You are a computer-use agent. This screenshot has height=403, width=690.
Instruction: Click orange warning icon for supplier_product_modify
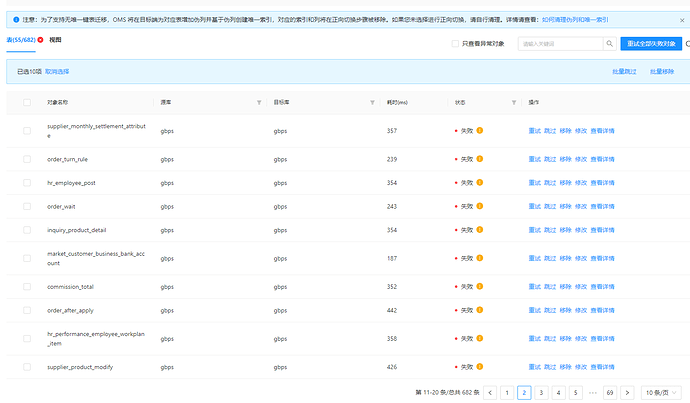(480, 366)
